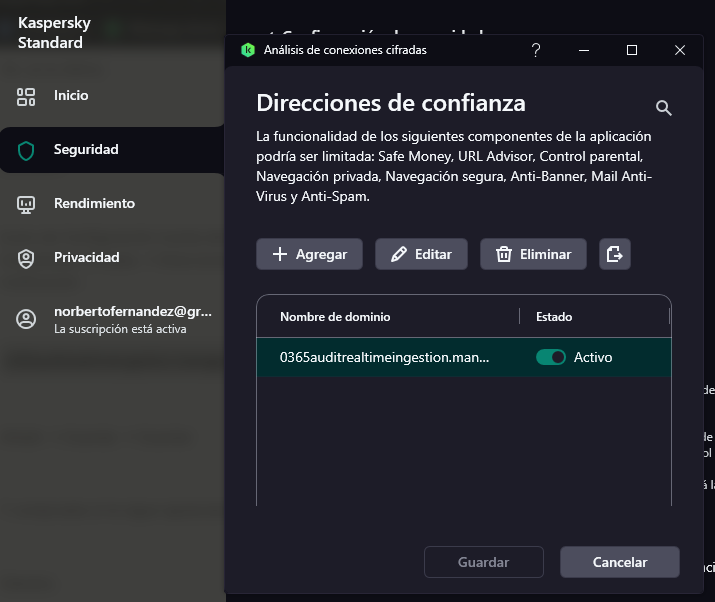Click the Agregar button
Image resolution: width=715 pixels, height=602 pixels.
click(x=309, y=254)
